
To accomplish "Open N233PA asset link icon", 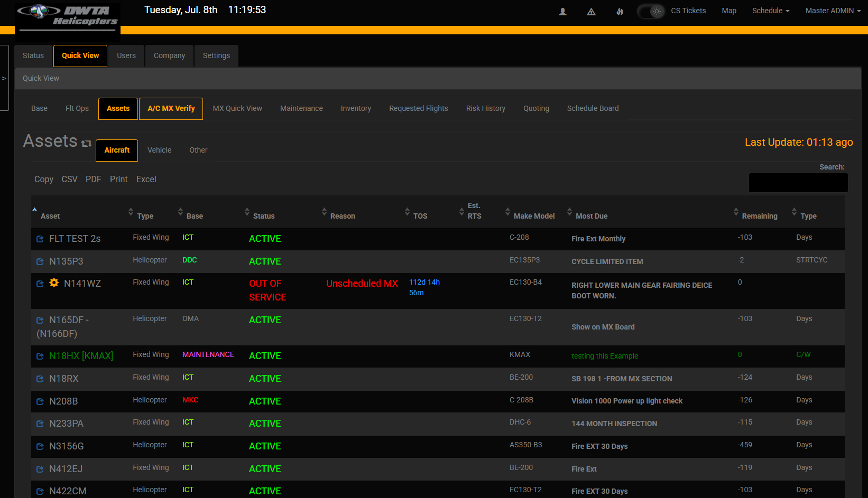I will (x=40, y=424).
